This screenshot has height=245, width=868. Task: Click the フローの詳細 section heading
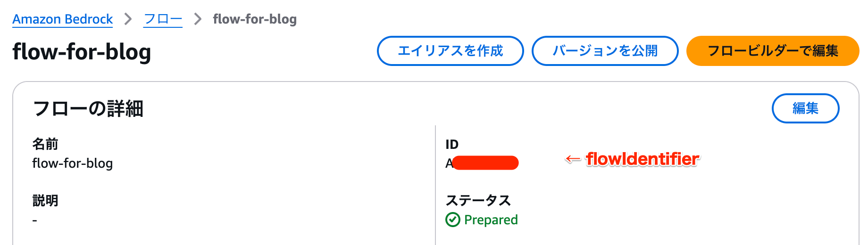coord(88,109)
